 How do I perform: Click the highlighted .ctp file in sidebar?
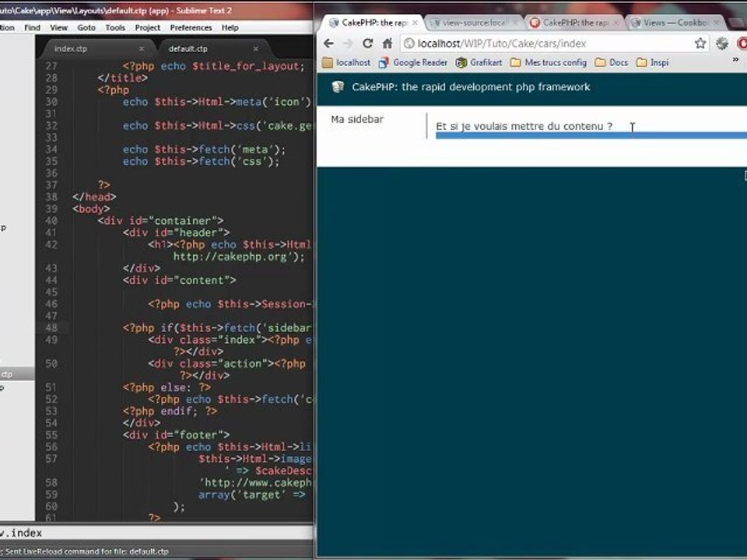click(17, 374)
